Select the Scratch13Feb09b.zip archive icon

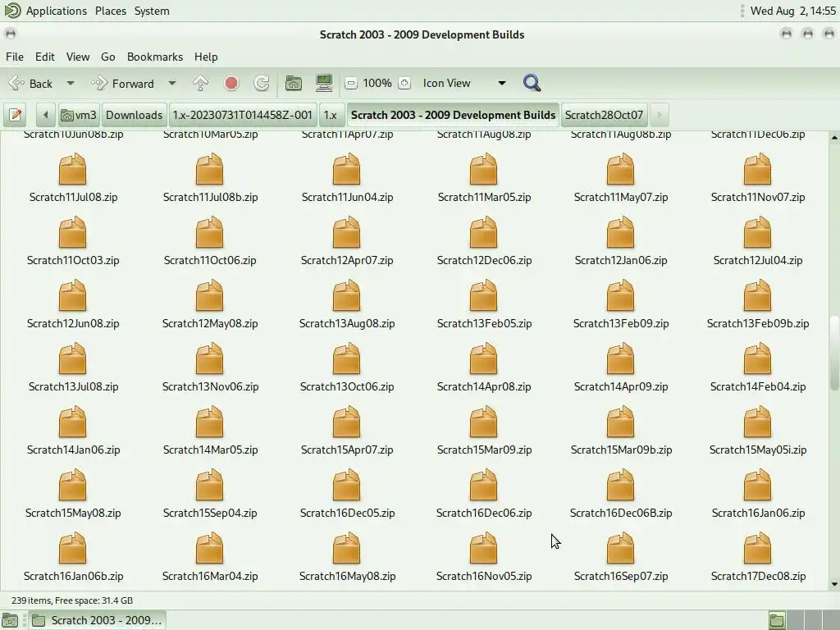tap(757, 295)
